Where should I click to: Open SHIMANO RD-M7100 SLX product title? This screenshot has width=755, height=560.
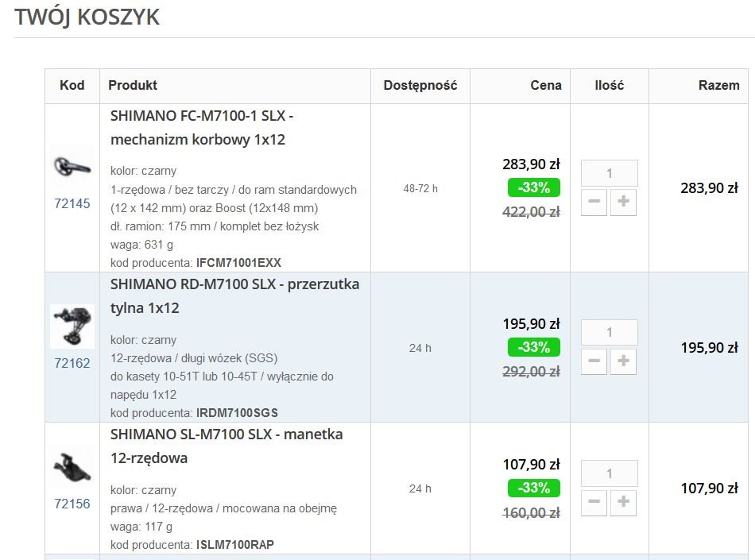234,295
